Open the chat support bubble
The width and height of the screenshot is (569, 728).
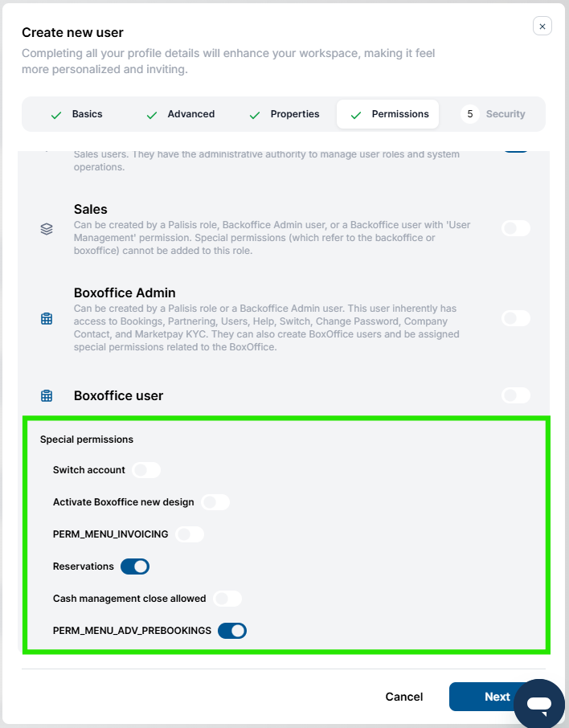[x=538, y=703]
